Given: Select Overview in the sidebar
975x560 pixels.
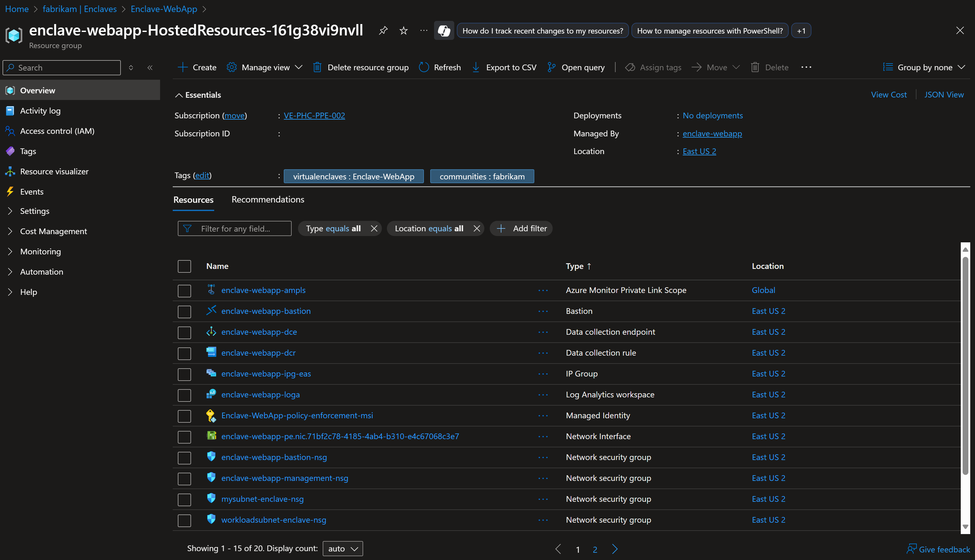Looking at the screenshot, I should click(x=80, y=90).
